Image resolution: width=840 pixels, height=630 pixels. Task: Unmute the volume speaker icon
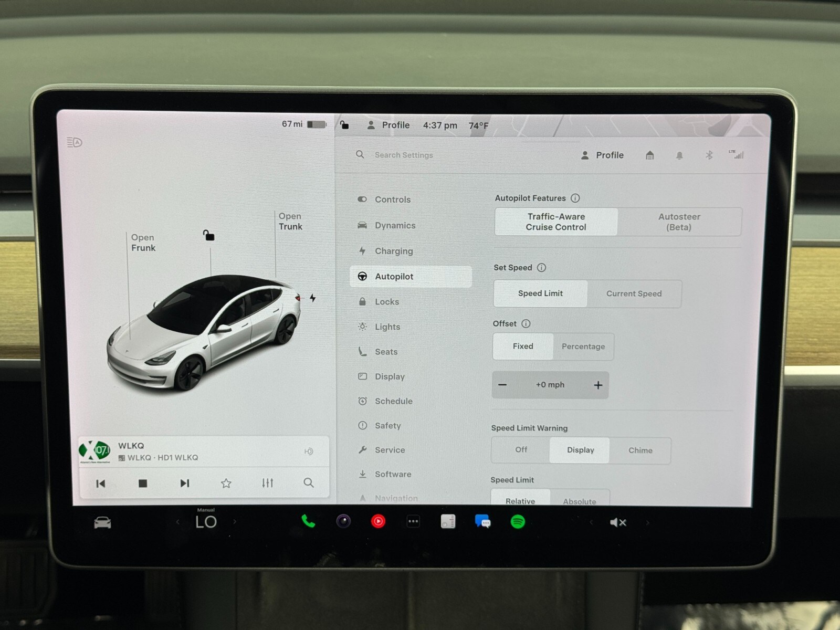(x=618, y=522)
